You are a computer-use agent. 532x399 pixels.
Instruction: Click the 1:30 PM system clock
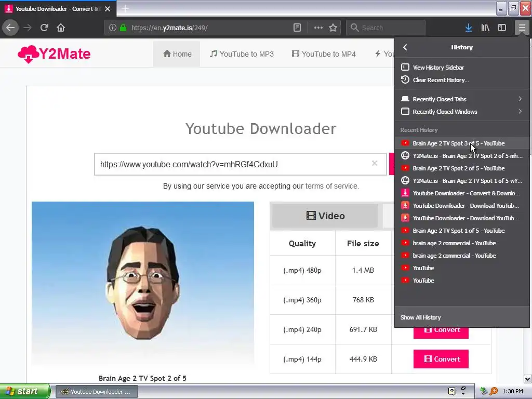[x=513, y=391]
